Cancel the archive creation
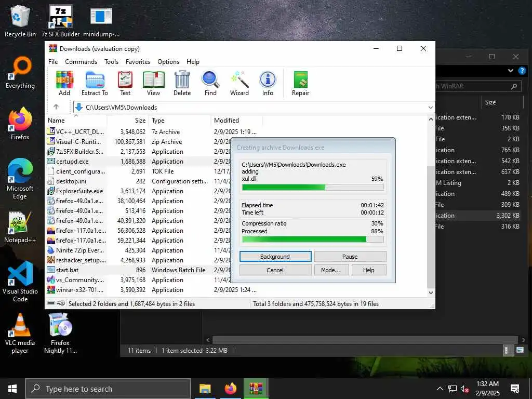The width and height of the screenshot is (532, 399). [275, 270]
